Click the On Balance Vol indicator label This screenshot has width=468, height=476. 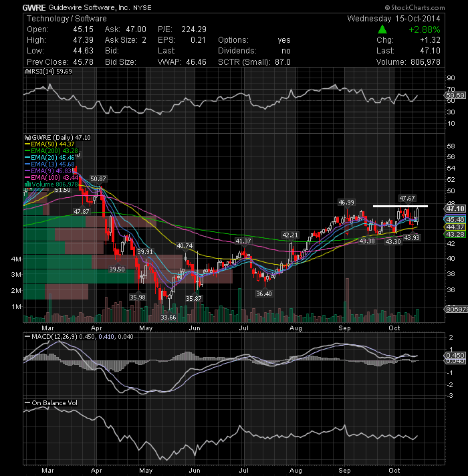point(54,403)
